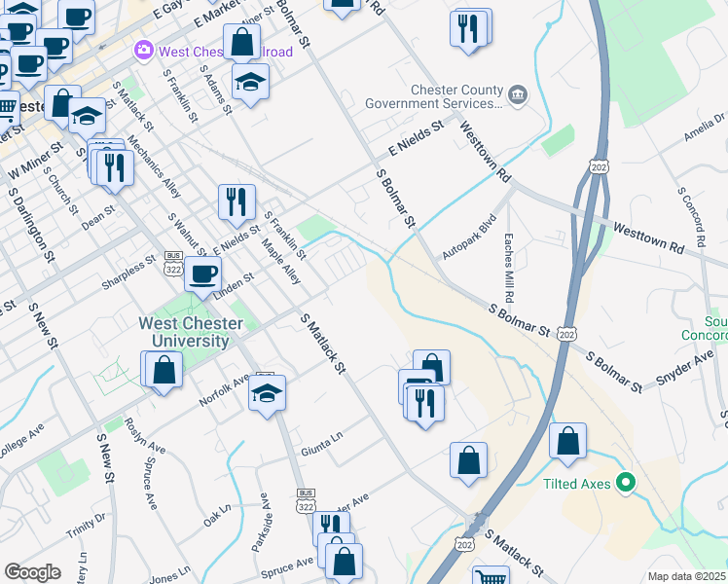Screen dimensions: 728x584
Task: Click the Oak Ln street label
Action: (x=217, y=515)
